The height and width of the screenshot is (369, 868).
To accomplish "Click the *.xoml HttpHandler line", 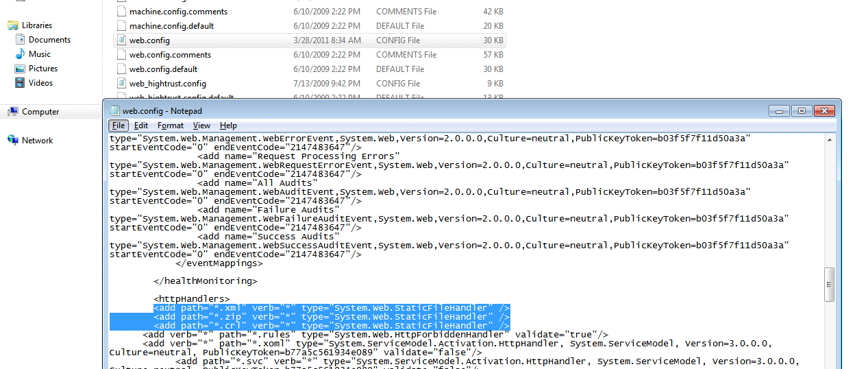I will click(x=458, y=344).
